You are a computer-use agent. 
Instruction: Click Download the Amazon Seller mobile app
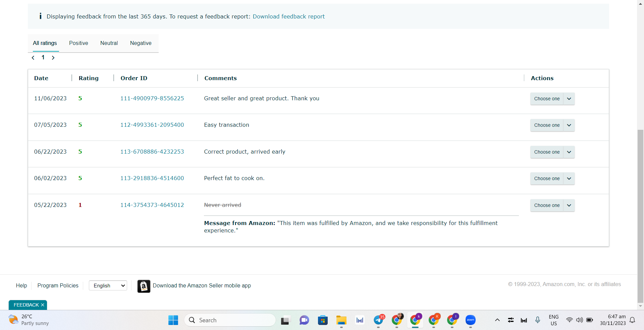coord(202,285)
